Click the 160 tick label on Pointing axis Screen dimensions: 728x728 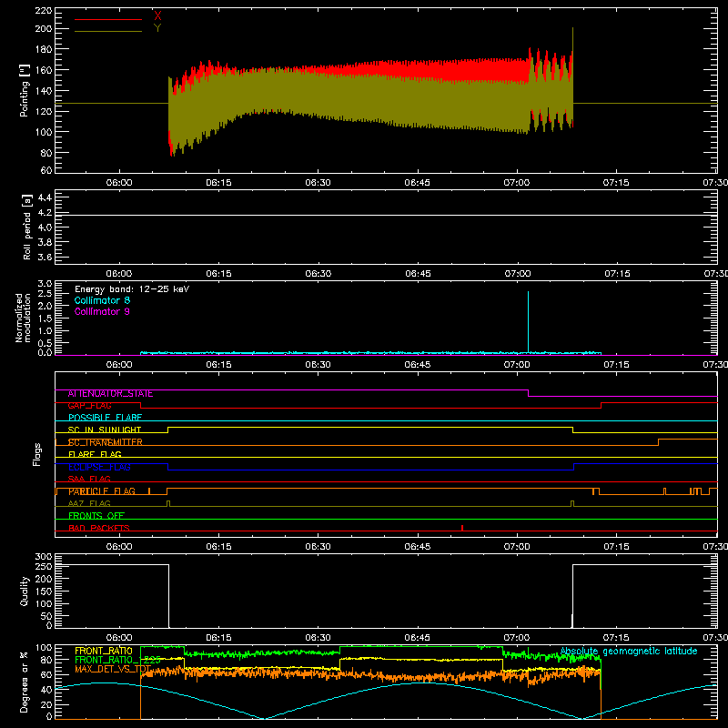(43, 70)
